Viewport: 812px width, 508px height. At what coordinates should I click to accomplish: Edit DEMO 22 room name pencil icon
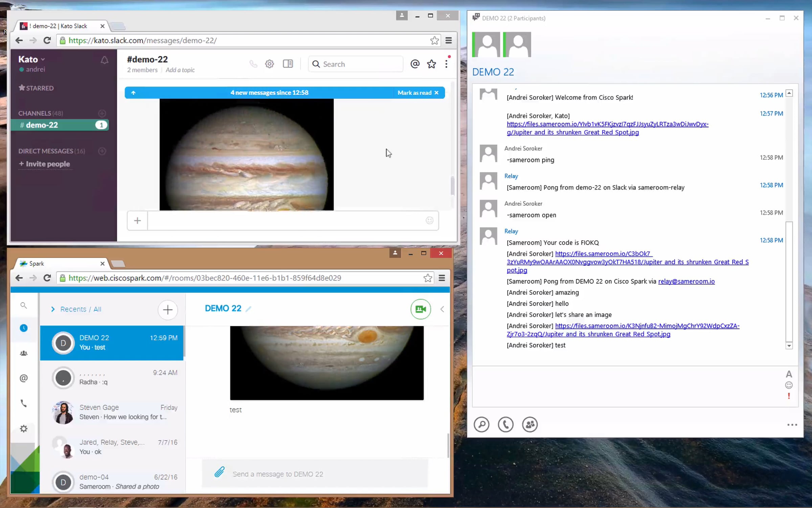click(248, 309)
